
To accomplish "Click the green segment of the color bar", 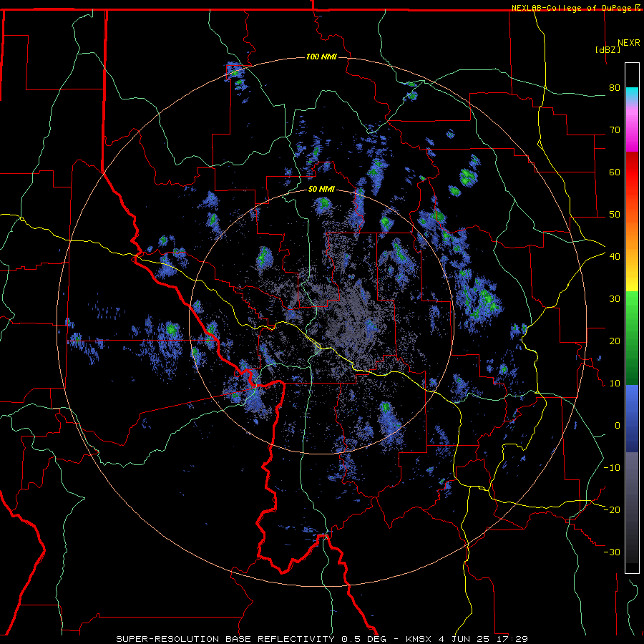I will (x=632, y=338).
